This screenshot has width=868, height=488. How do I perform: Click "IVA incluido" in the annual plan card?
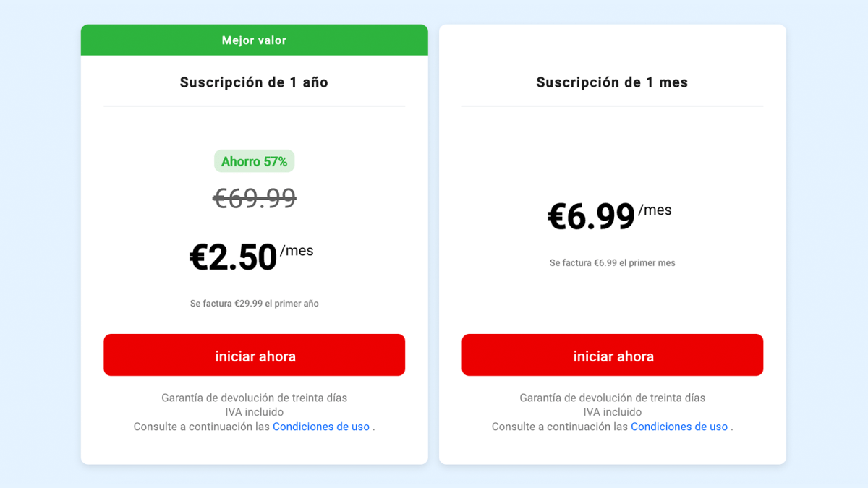254,412
